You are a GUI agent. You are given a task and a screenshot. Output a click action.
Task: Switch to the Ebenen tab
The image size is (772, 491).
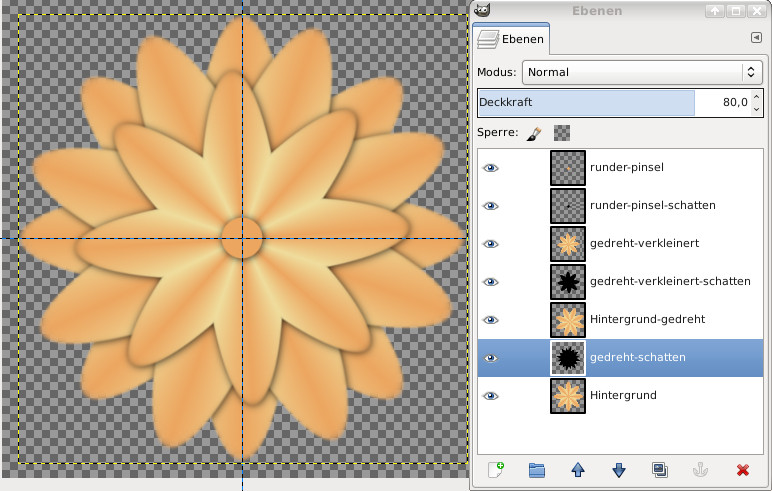(512, 39)
